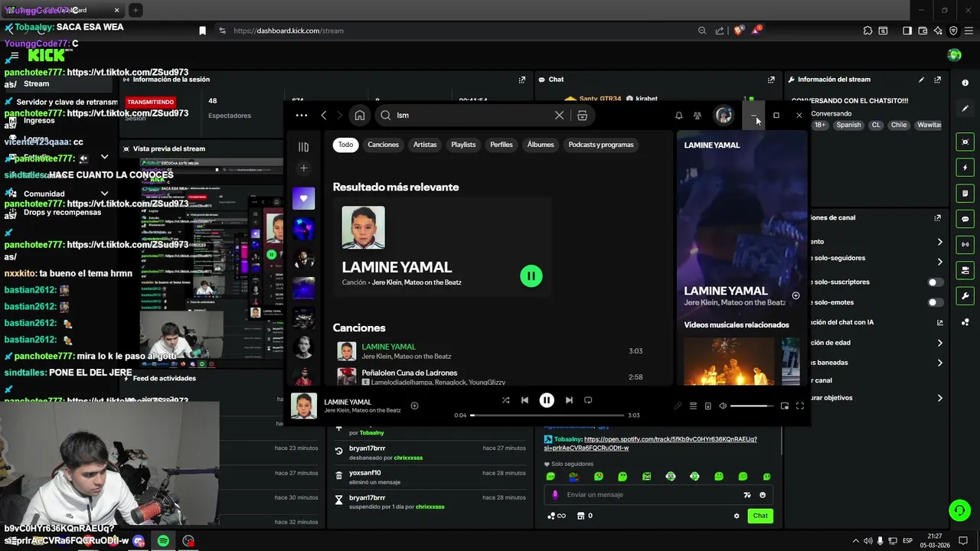Select the Perfiles search filter
Screen dimensions: 980x551
click(501, 145)
